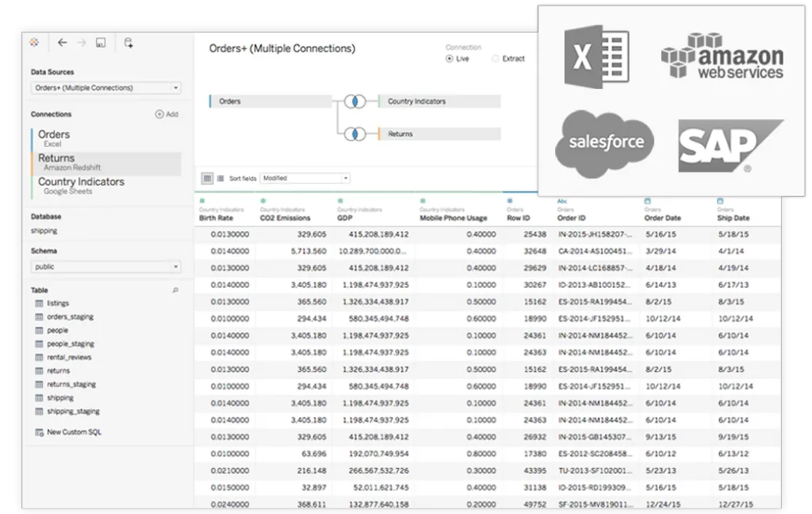The width and height of the screenshot is (812, 514).
Task: Open the Schema public dropdown
Action: point(106,267)
